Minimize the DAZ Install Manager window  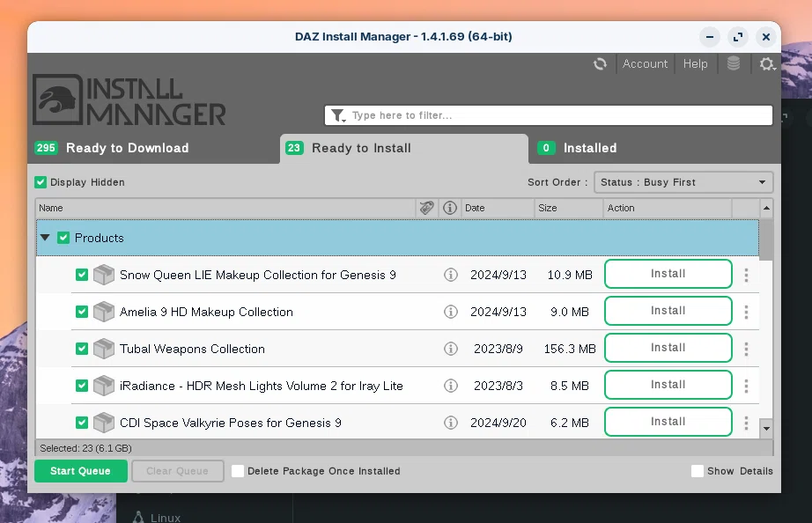(710, 37)
